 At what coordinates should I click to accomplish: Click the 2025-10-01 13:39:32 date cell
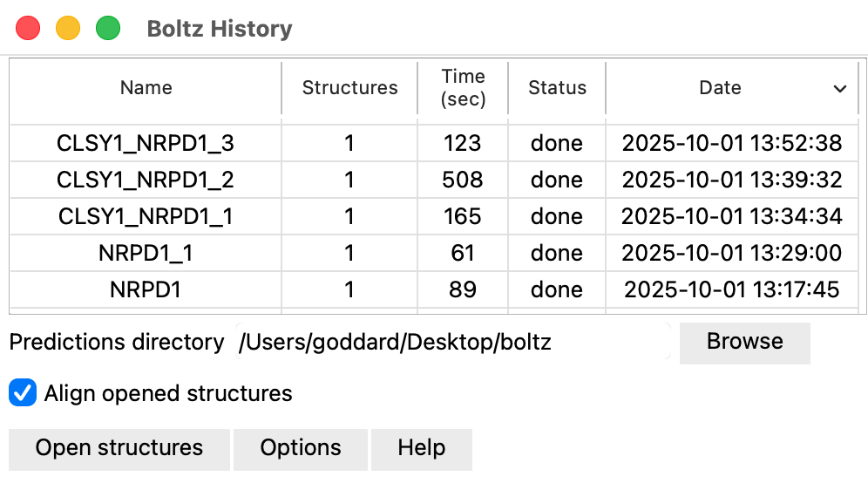coord(732,180)
